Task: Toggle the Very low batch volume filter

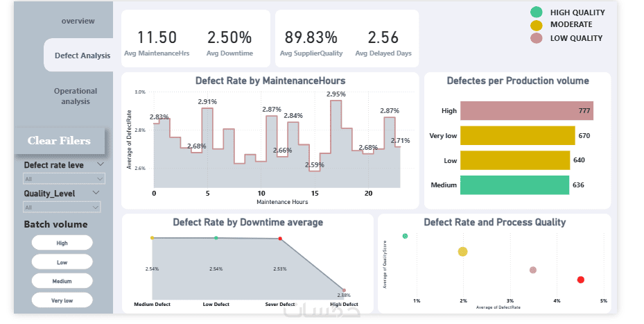Action: pos(62,300)
